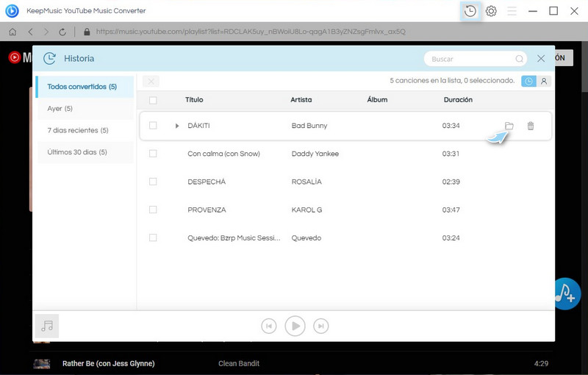Click duration 03:47

(451, 210)
